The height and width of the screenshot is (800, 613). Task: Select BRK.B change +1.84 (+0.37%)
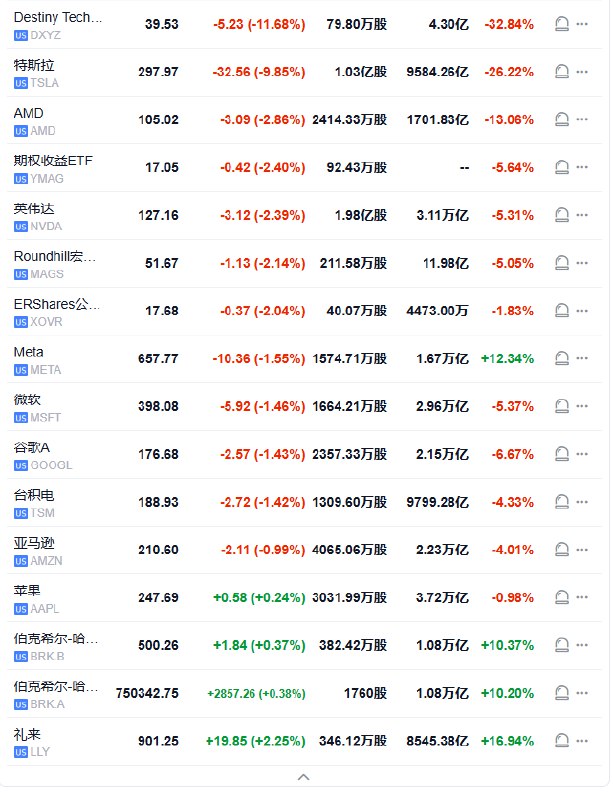[x=259, y=645]
